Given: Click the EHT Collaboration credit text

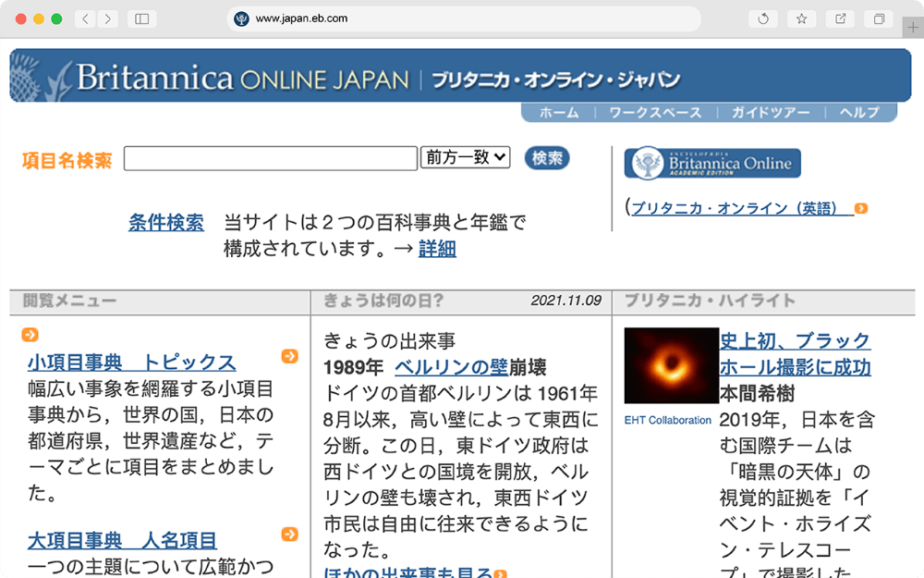Looking at the screenshot, I should 668,420.
